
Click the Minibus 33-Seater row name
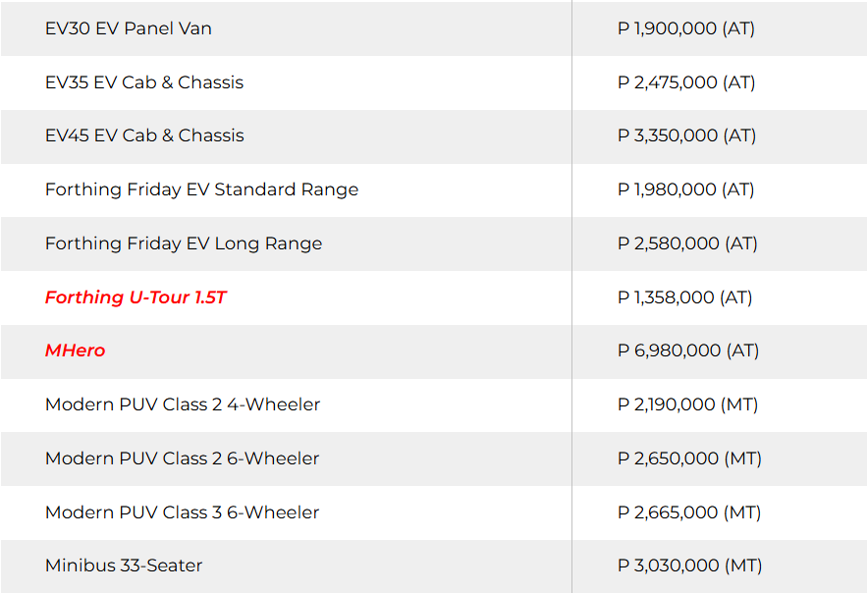point(124,566)
